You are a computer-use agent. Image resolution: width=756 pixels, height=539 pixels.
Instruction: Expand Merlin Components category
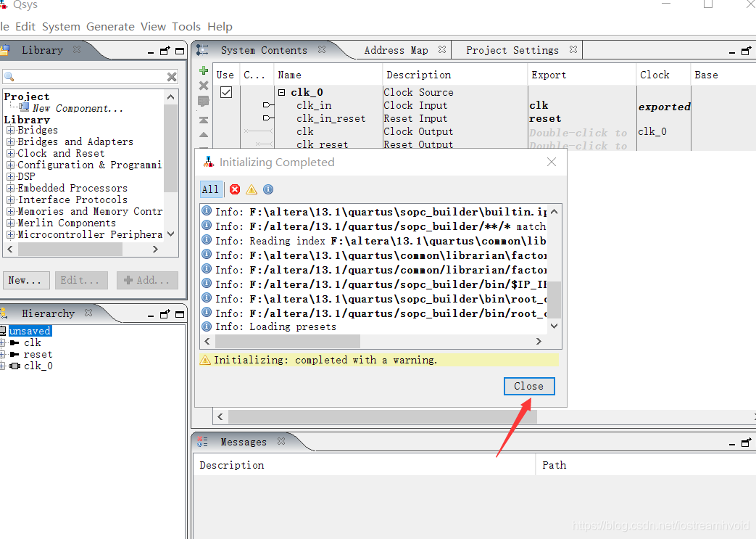tap(11, 223)
